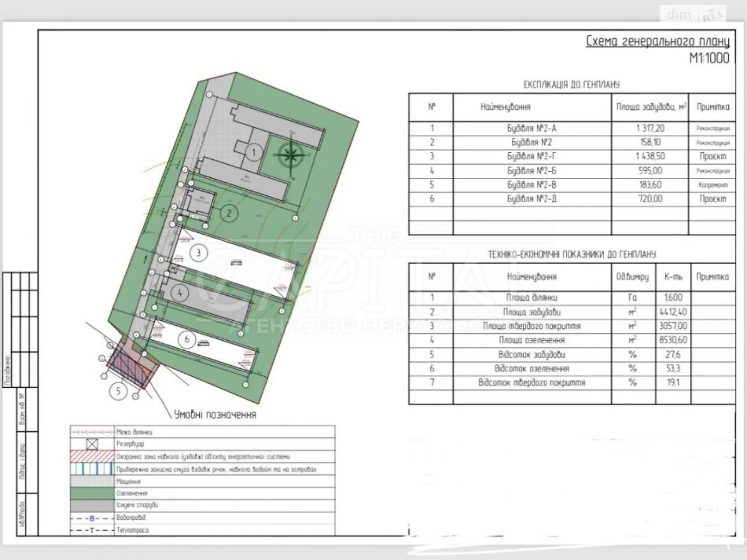This screenshot has width=747, height=560.
Task: Select the Будівля №2-Д row name
Action: (x=532, y=199)
